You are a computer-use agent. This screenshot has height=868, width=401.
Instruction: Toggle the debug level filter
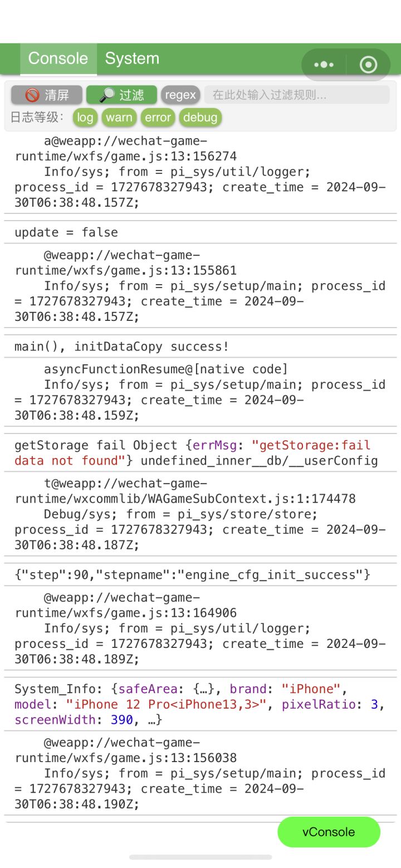(200, 117)
